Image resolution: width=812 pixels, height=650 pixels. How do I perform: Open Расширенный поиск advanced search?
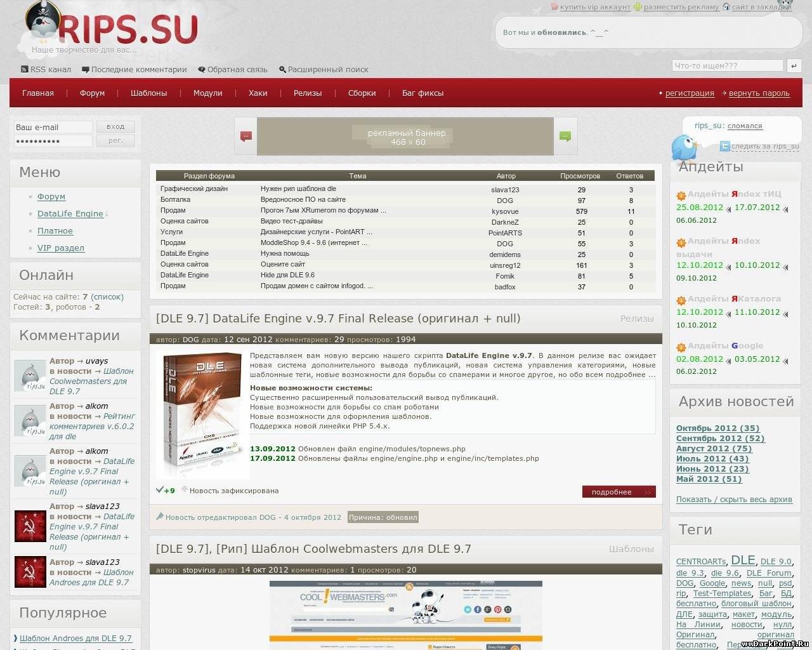(x=324, y=69)
